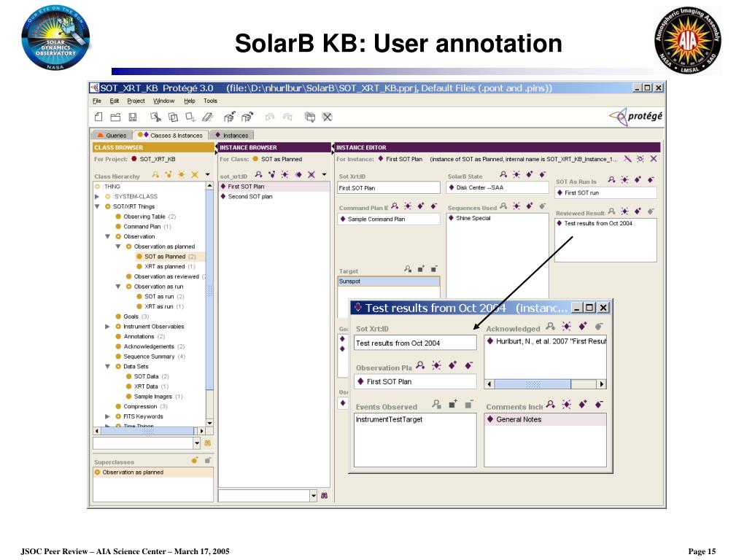Click the Paste toolbar icon
747x560 pixels.
click(x=190, y=117)
